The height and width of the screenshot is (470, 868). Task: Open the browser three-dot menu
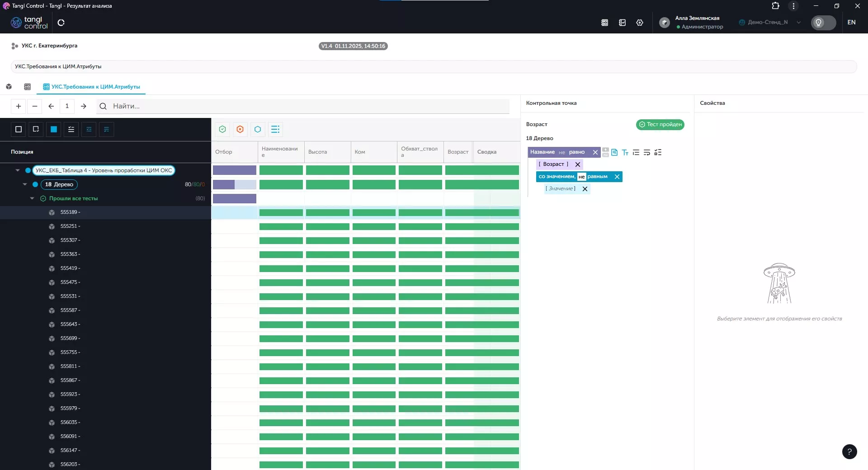pos(793,6)
